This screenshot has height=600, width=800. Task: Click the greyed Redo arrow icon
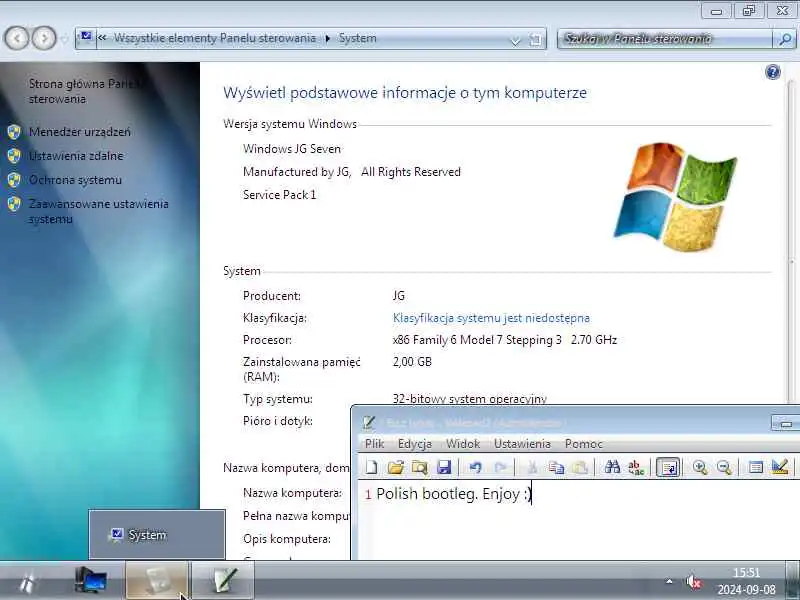point(500,467)
